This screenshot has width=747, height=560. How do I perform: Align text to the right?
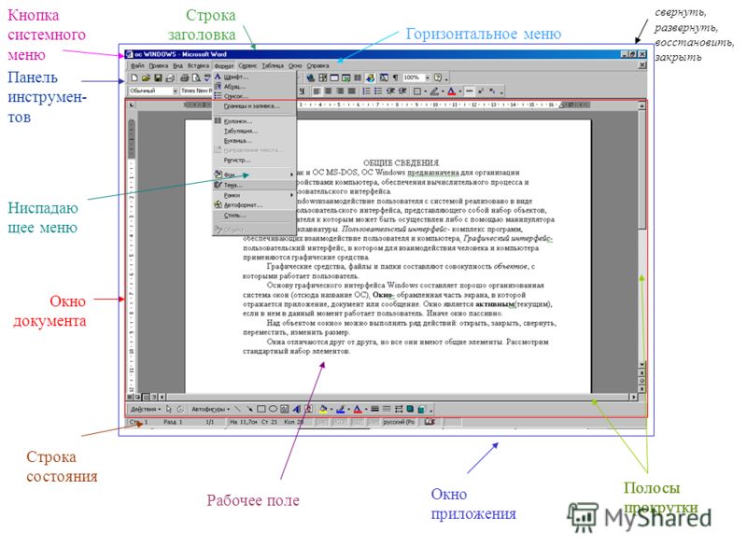pyautogui.click(x=340, y=91)
